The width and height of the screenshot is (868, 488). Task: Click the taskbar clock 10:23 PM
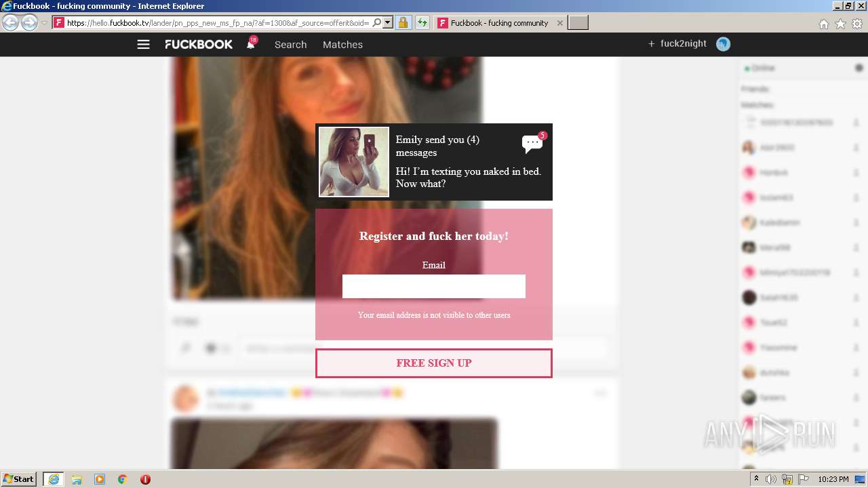click(x=833, y=479)
